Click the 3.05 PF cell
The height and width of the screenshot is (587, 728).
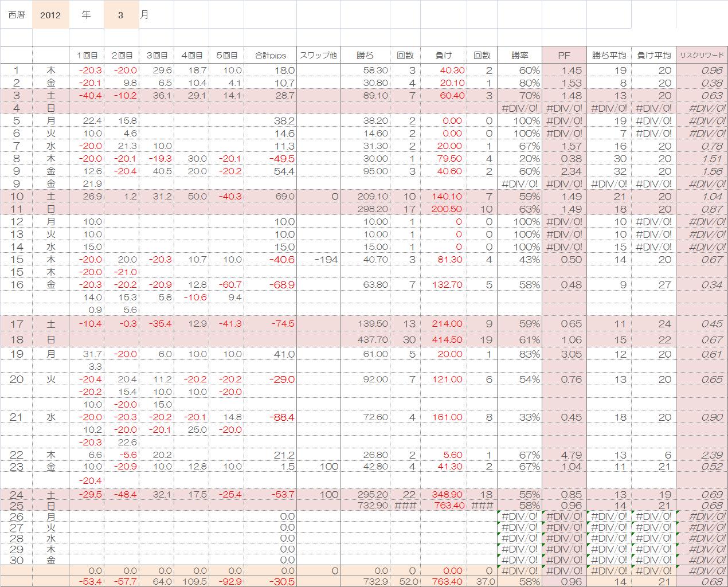coord(564,354)
